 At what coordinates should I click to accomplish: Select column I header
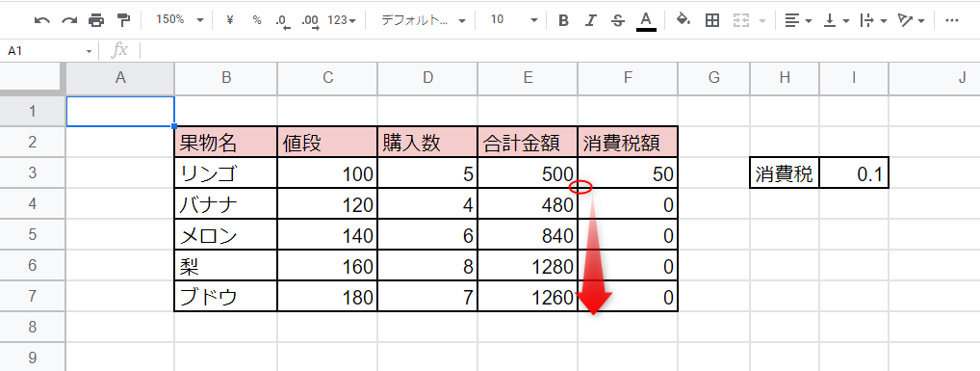click(x=854, y=78)
